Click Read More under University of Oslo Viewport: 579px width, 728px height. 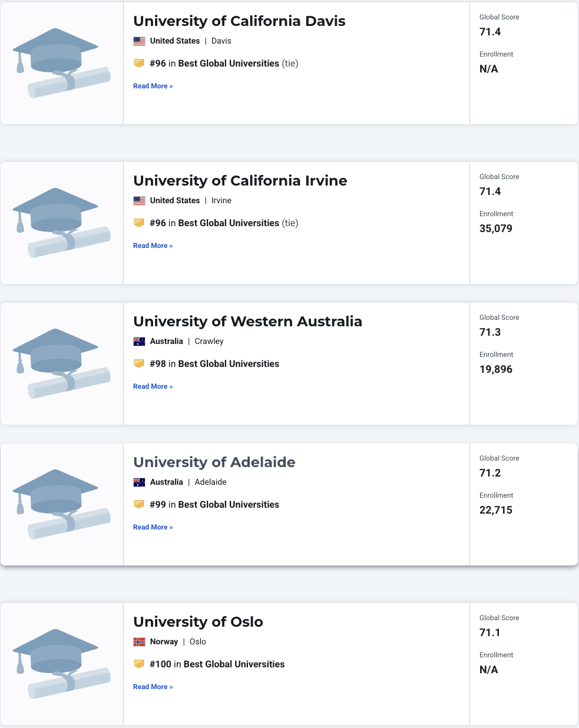pyautogui.click(x=153, y=687)
